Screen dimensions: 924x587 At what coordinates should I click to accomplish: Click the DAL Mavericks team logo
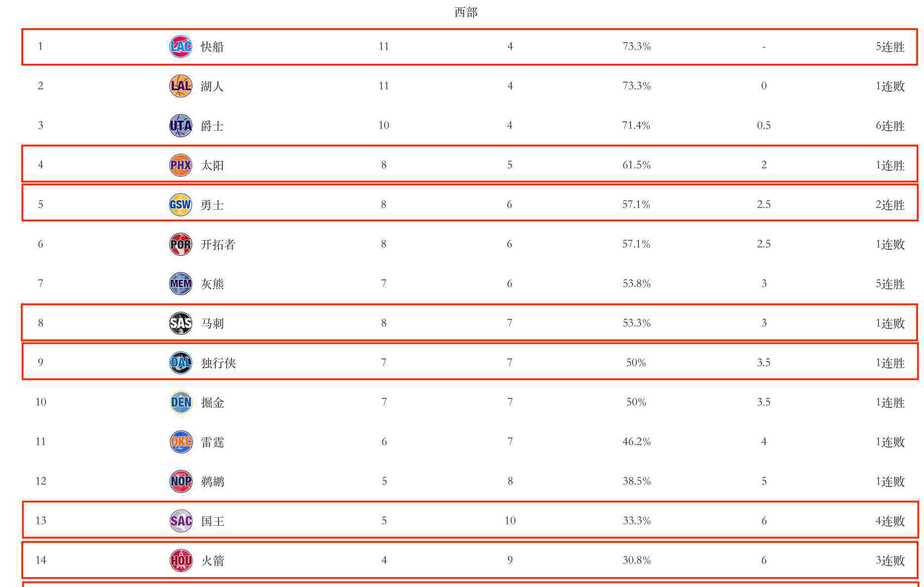pos(180,363)
